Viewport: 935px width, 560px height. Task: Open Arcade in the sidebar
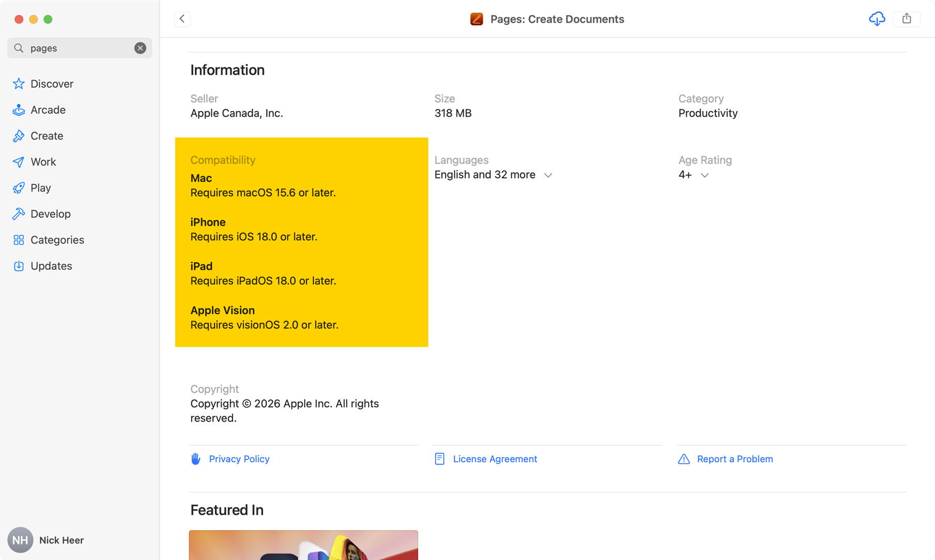(x=48, y=110)
